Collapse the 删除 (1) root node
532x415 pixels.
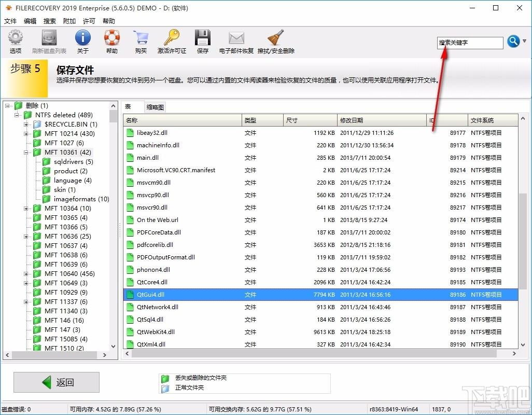[x=7, y=106]
